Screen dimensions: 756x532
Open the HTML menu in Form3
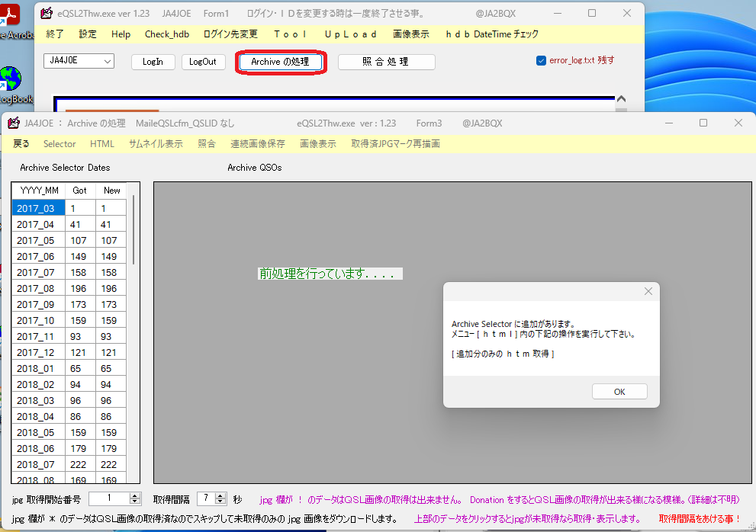[x=101, y=143]
